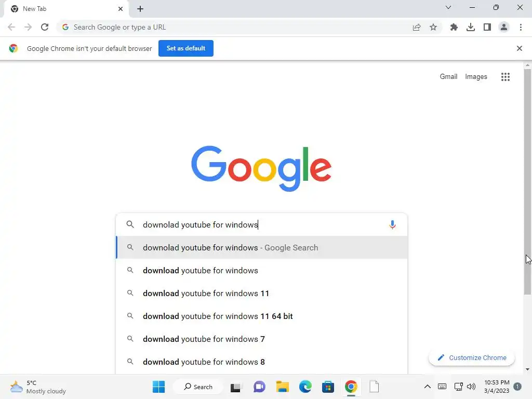Open the tab search chevron
This screenshot has width=532, height=399.
tap(448, 7)
